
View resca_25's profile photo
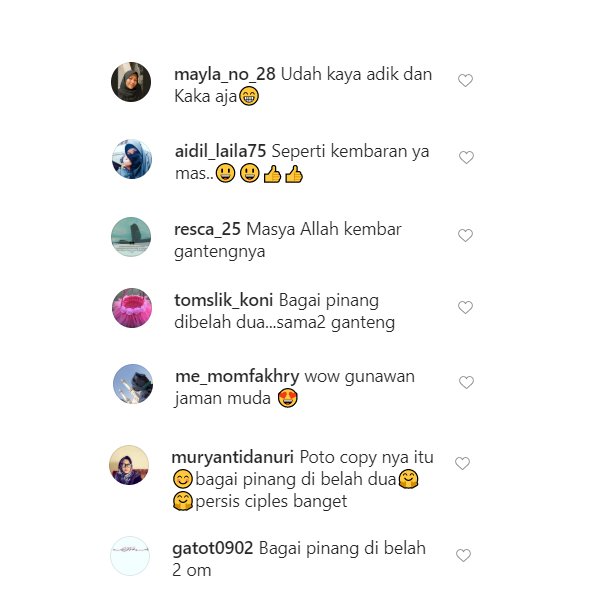(x=131, y=237)
